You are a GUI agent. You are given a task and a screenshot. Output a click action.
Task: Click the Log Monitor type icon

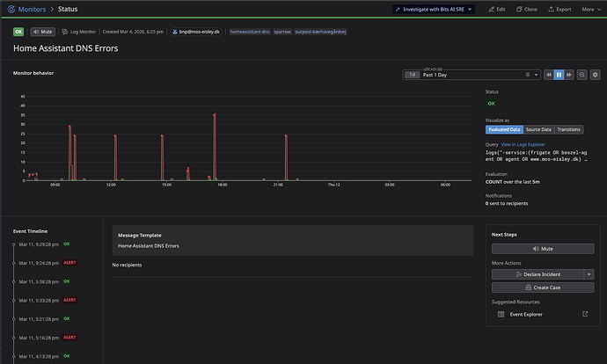pyautogui.click(x=65, y=32)
